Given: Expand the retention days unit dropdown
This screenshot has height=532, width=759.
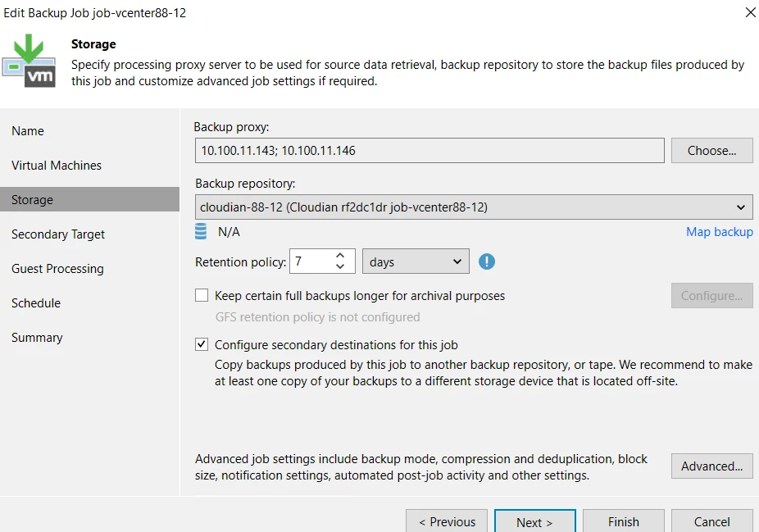Looking at the screenshot, I should (x=415, y=262).
